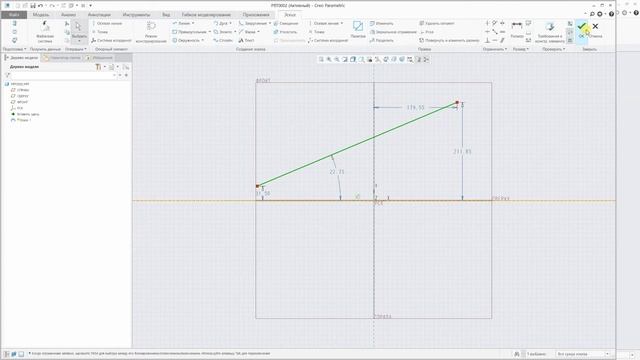The width and height of the screenshot is (640, 360).
Task: Click the Mirror (Зеркальное отражение) tool
Action: [393, 32]
